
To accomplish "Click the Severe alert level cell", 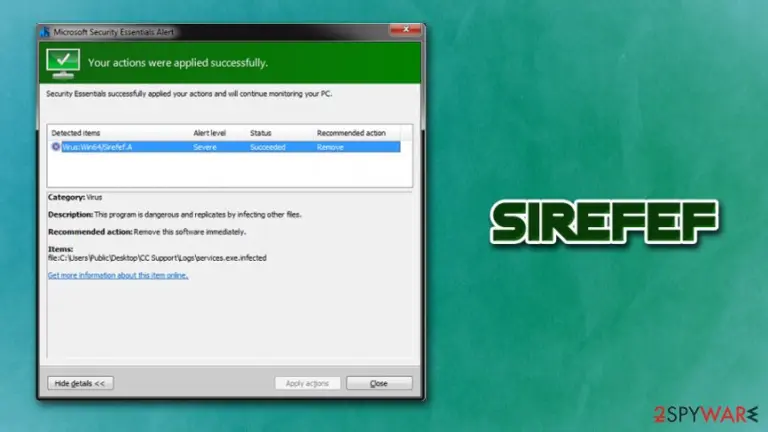I will (204, 147).
